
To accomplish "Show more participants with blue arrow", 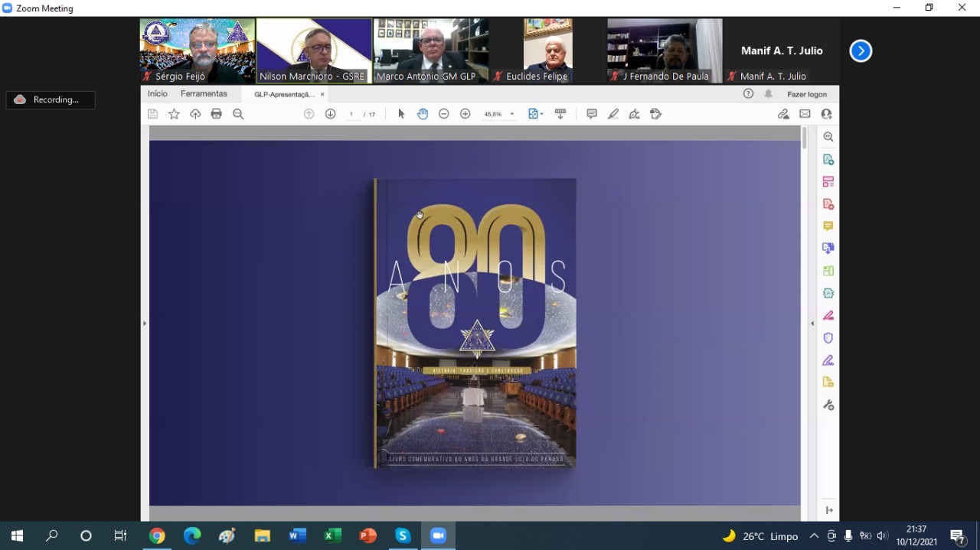I will point(861,51).
